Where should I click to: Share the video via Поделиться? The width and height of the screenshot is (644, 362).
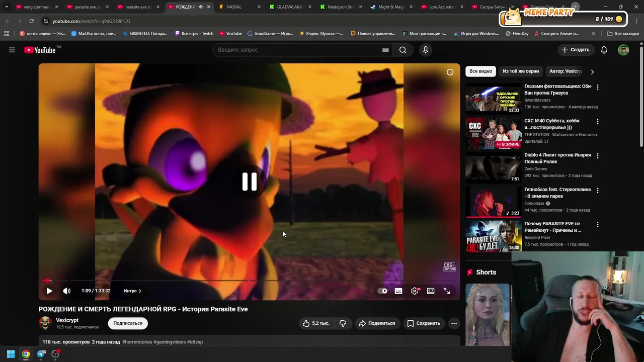(377, 323)
